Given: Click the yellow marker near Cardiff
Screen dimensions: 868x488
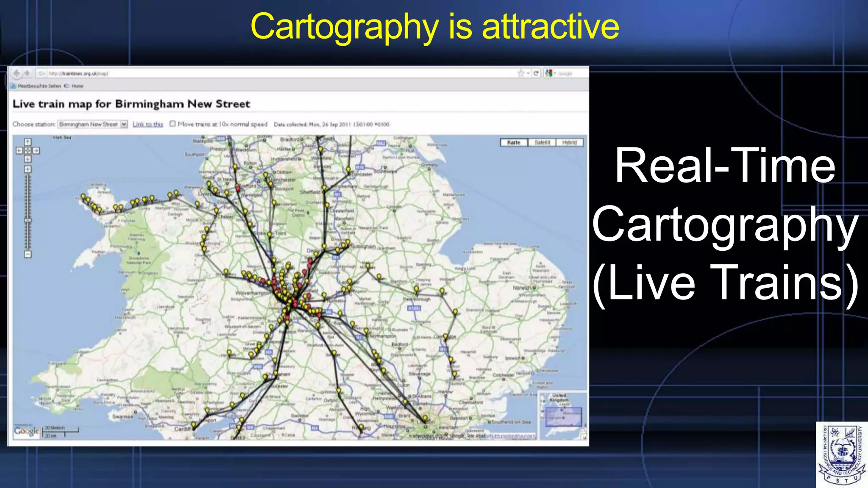Looking at the screenshot, I should (x=194, y=424).
